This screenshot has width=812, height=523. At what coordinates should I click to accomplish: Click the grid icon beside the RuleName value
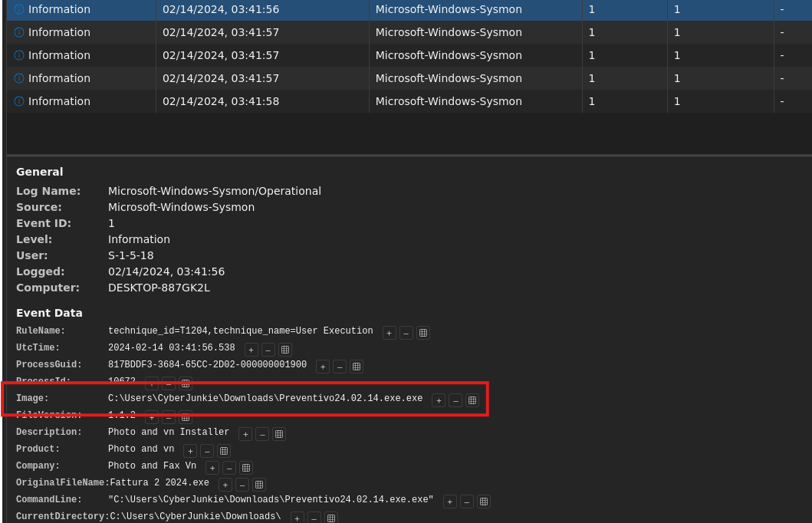coord(423,333)
